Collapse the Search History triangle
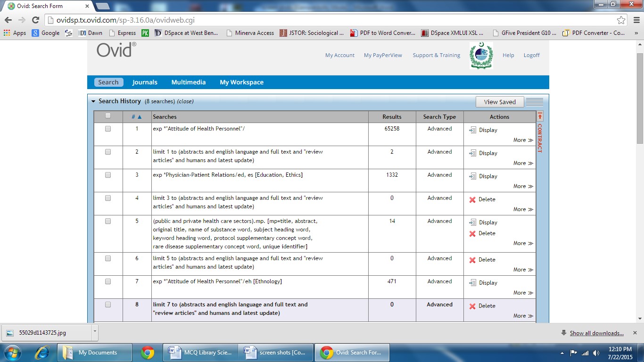The height and width of the screenshot is (362, 644). [93, 101]
